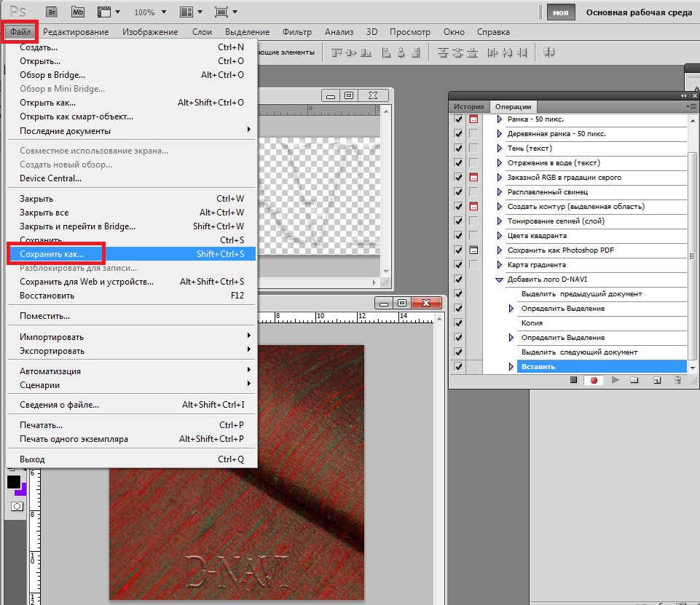Screen dimensions: 700x605
Task: Align right edges of layers
Action: pos(416,52)
